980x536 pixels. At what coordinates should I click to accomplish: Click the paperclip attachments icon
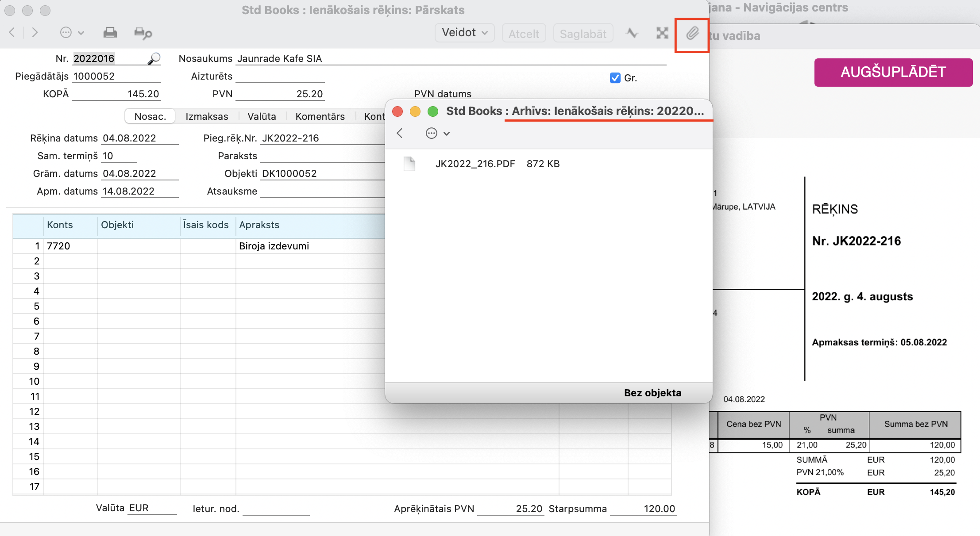692,33
